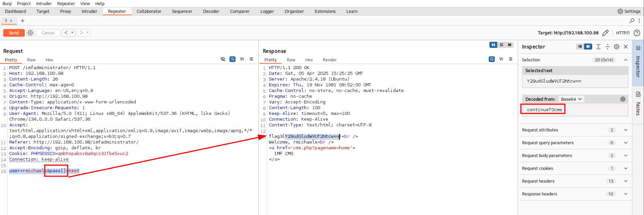
Task: Click the PHPSESSID cookie value in Request
Action: pyautogui.click(x=93, y=154)
